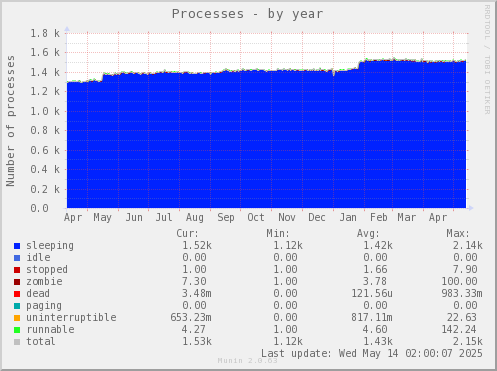Click stopped max value 7.90
Viewport: 497px width, 371px height.
click(x=465, y=270)
